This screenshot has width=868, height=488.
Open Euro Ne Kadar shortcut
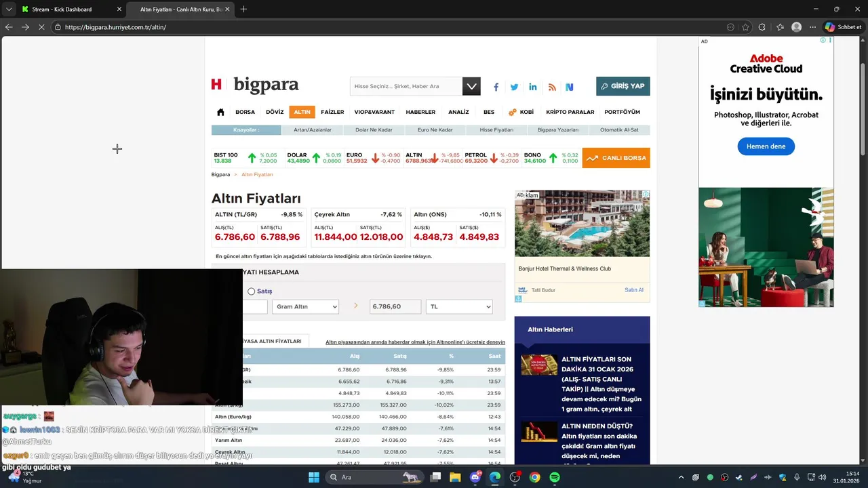click(435, 129)
